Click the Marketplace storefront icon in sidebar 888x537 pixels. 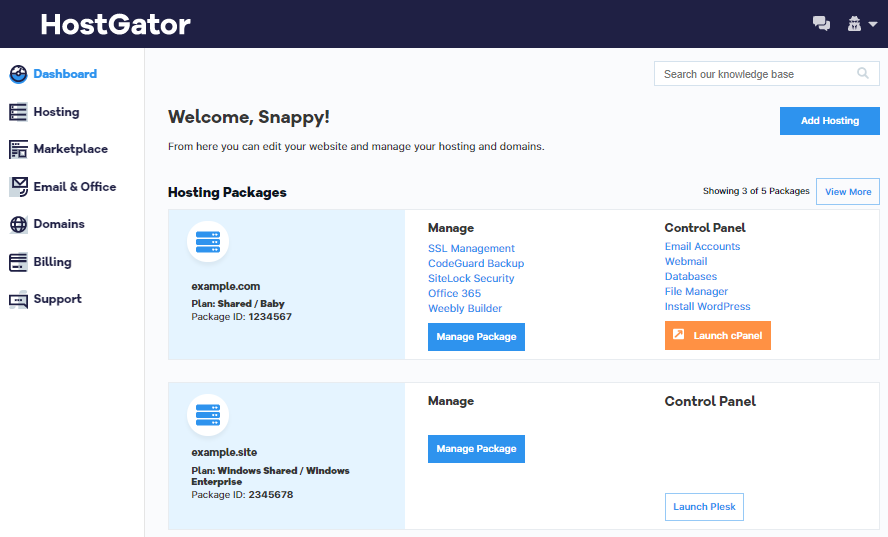point(18,150)
